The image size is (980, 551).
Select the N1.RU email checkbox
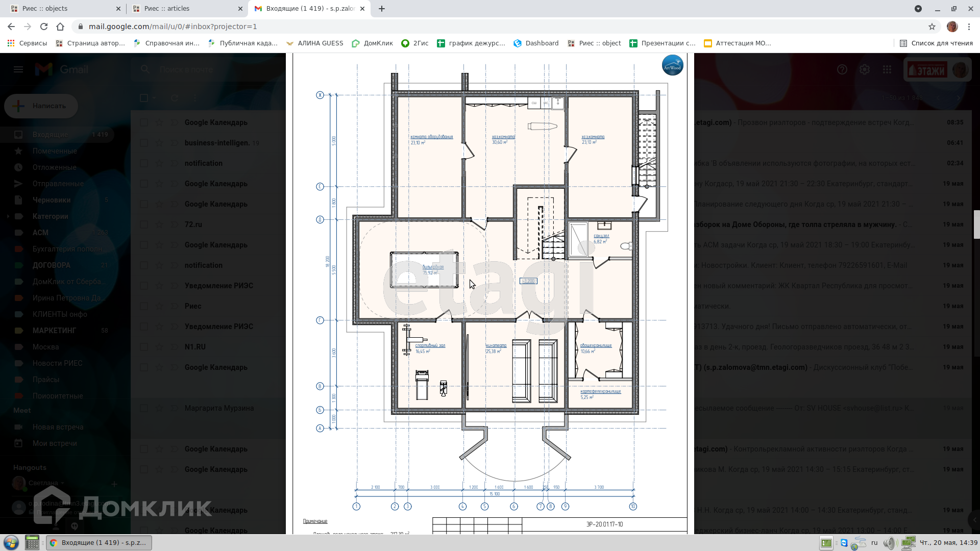144,347
